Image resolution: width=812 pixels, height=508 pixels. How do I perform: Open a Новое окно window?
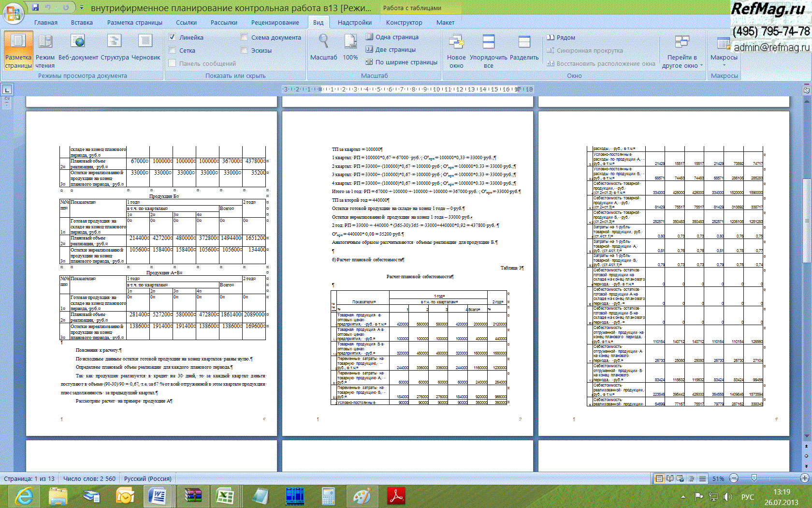pyautogui.click(x=456, y=43)
